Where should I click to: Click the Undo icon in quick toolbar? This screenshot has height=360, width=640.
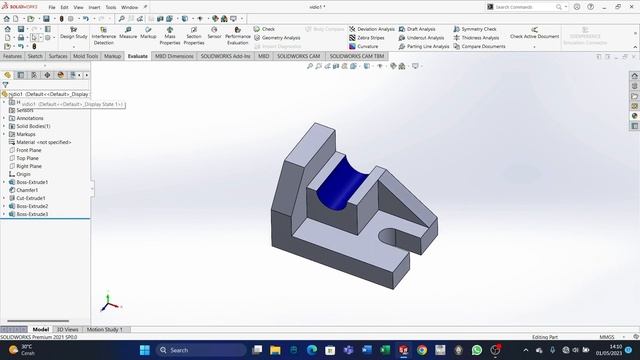[85, 19]
